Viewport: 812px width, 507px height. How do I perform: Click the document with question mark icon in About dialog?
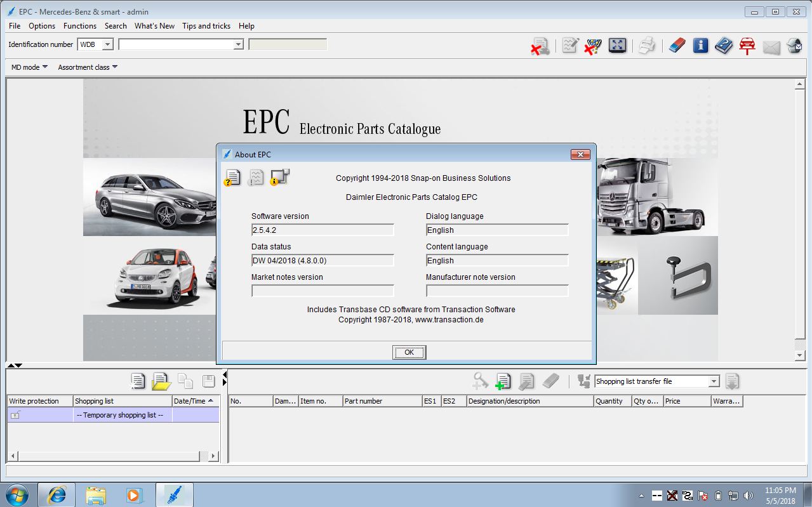pos(232,177)
